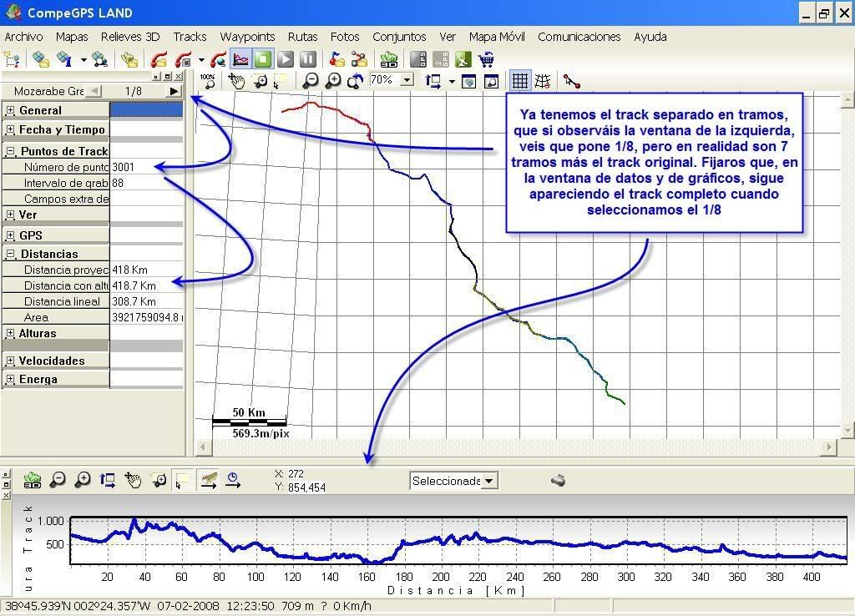Select the zoom window tool in map toolbar

(x=261, y=81)
